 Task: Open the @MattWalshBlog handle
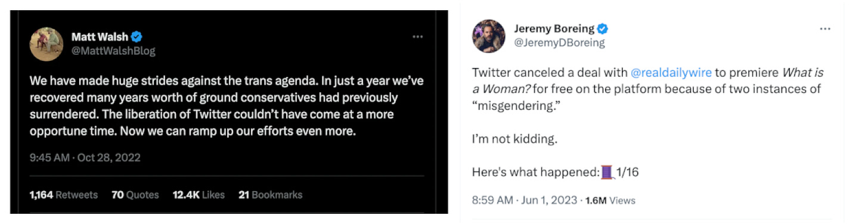tap(113, 51)
